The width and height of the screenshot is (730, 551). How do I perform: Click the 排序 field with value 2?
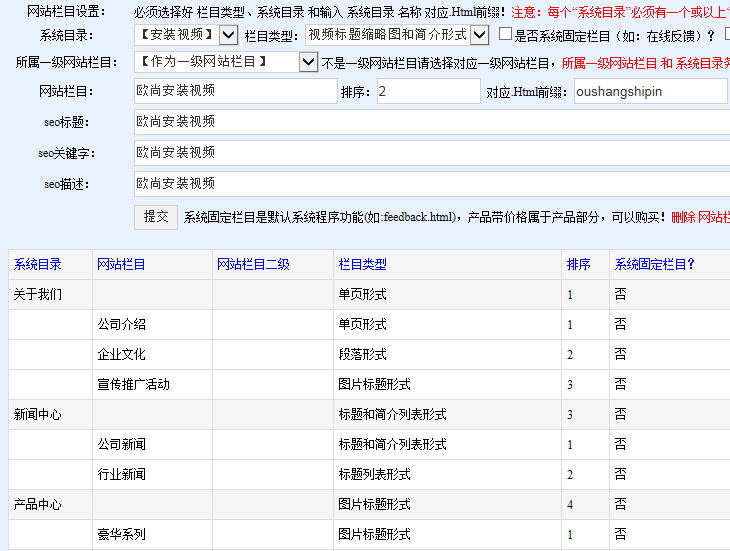428,91
